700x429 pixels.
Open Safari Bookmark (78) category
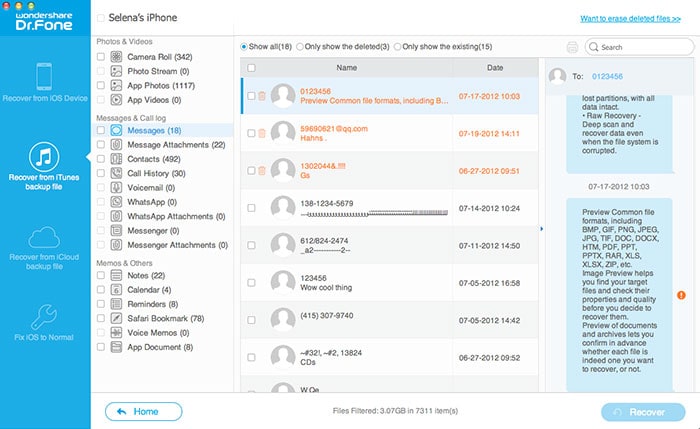[166, 318]
